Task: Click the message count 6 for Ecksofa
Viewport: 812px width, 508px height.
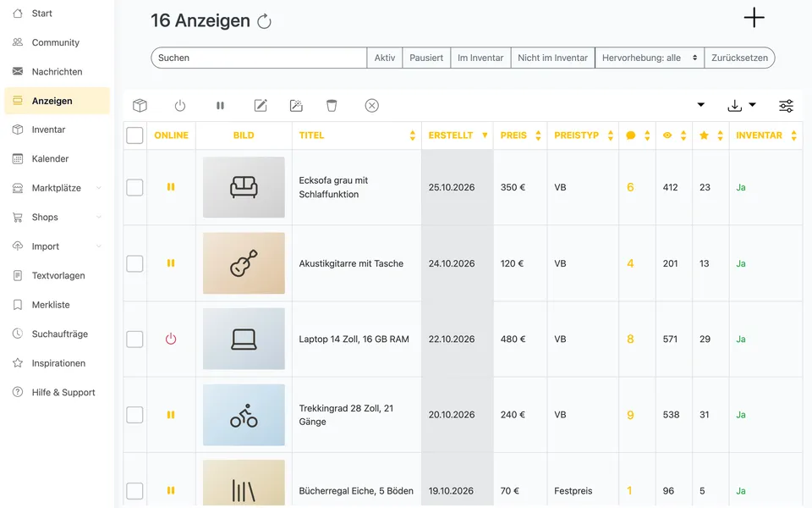Action: [630, 187]
